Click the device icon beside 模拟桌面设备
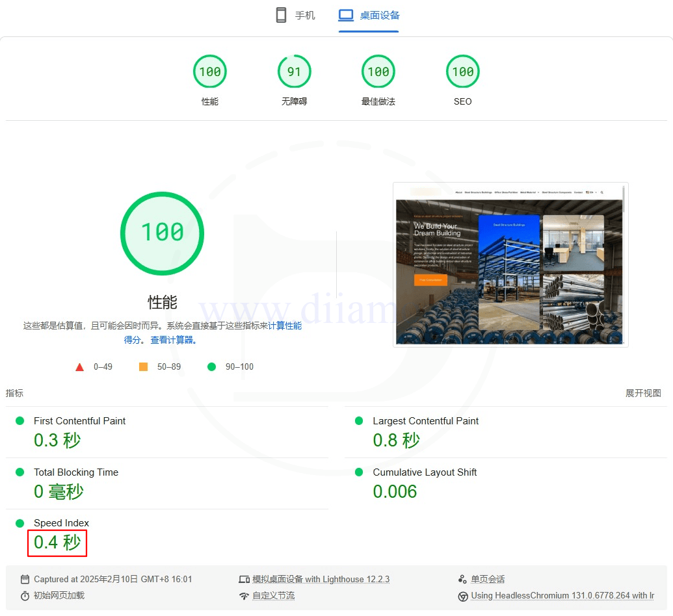This screenshot has width=673, height=616. (x=244, y=579)
